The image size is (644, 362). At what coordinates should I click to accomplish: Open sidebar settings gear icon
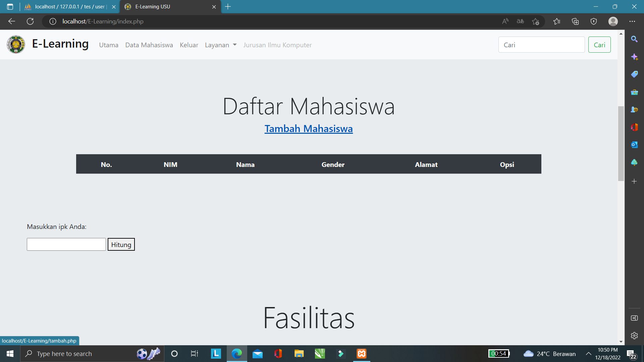[x=634, y=336]
